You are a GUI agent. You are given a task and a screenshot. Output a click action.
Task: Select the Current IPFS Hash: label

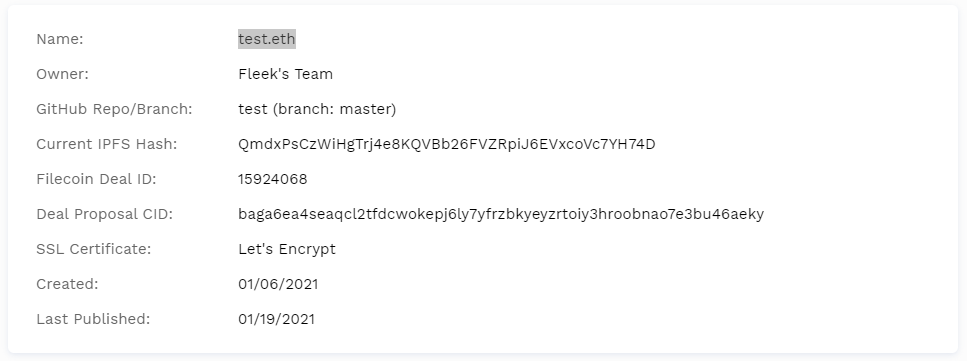coord(107,144)
